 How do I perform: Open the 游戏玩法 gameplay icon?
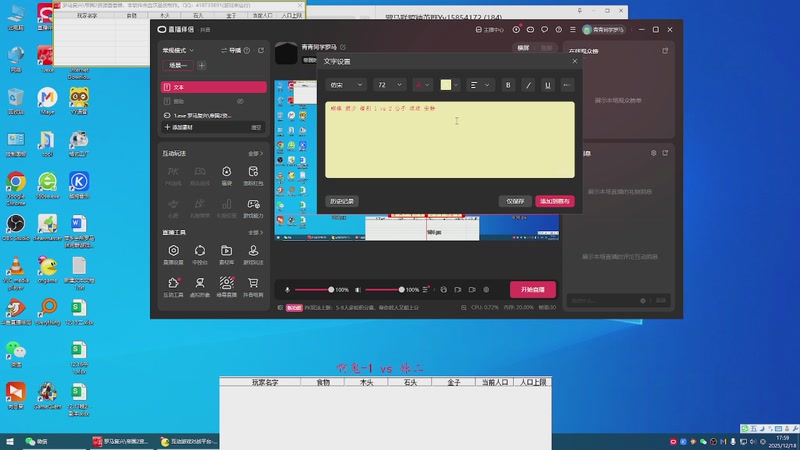pos(253,255)
